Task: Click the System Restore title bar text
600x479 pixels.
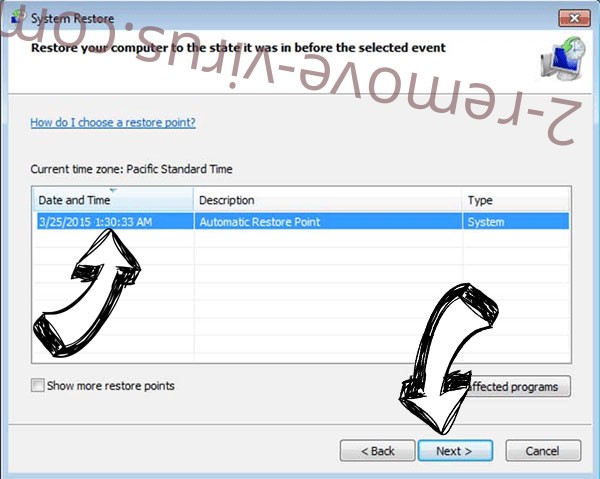Action: coord(72,18)
